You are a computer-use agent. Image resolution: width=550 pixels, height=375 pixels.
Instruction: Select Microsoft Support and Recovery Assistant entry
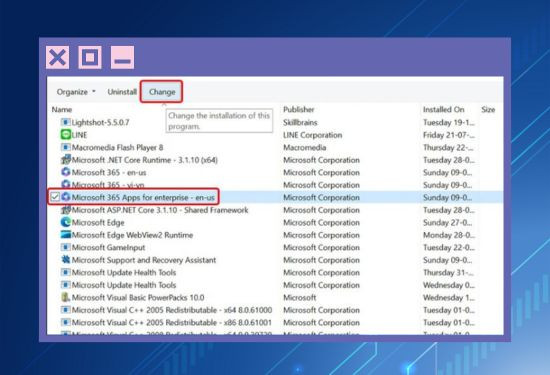click(144, 260)
